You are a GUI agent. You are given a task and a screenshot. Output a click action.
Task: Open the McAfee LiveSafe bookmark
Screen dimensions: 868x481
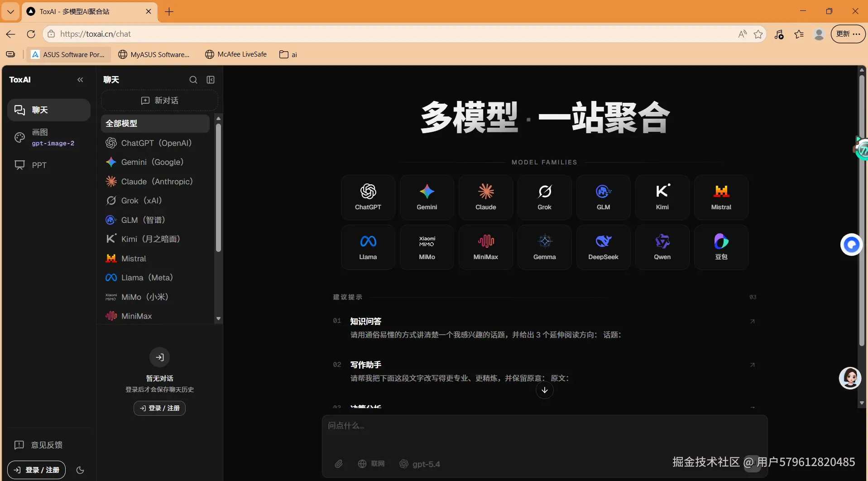tap(236, 54)
